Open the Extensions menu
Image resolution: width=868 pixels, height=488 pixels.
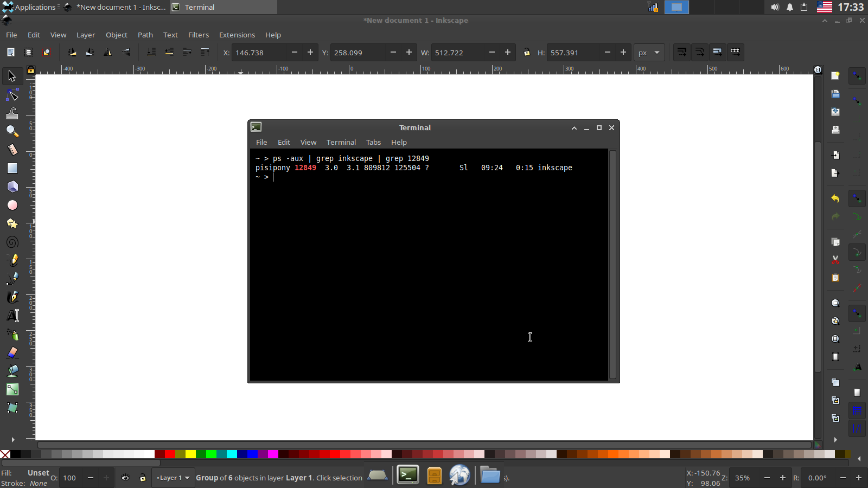(x=237, y=35)
